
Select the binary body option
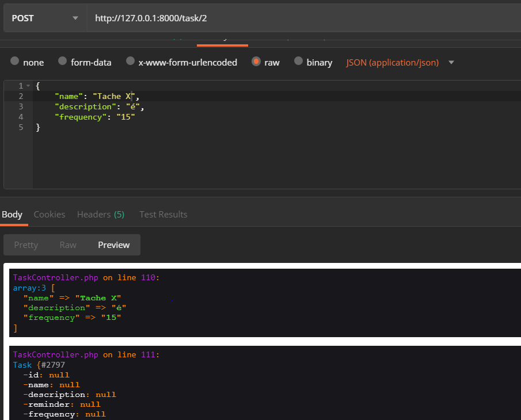(x=313, y=62)
